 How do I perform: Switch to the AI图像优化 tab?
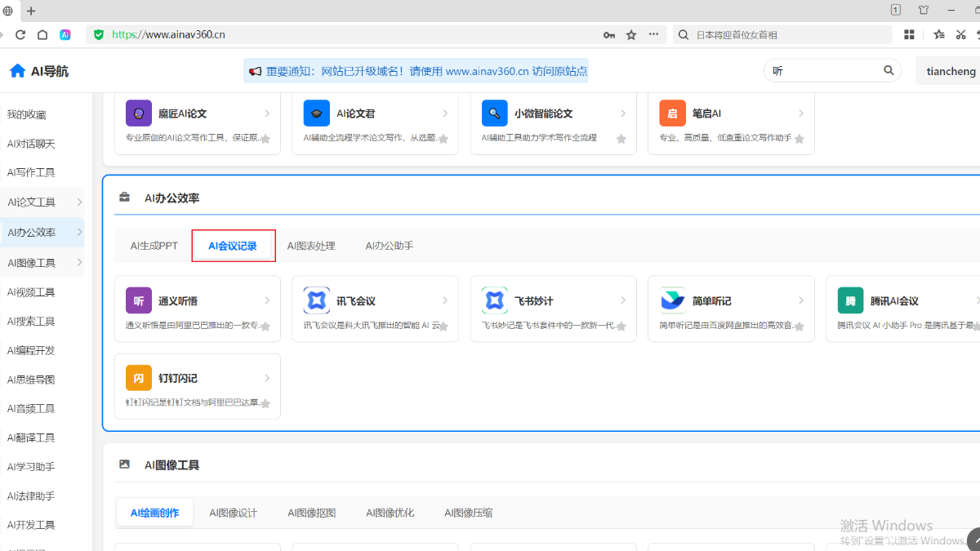click(390, 513)
